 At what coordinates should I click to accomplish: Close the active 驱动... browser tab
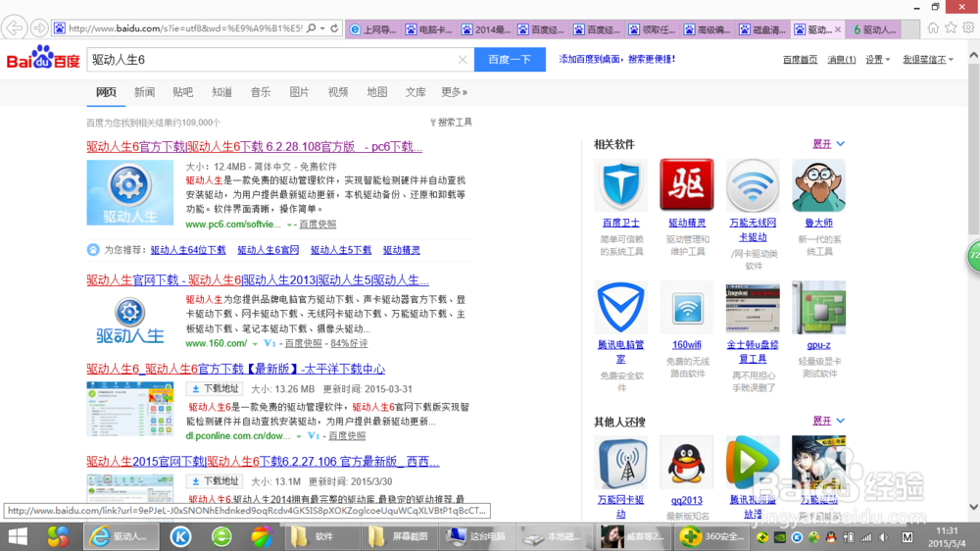coord(838,29)
